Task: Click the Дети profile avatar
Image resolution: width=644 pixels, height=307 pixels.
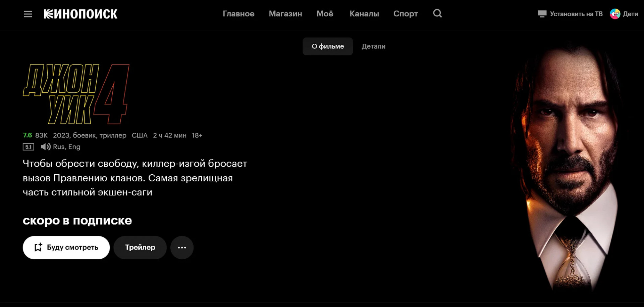Action: [x=615, y=14]
